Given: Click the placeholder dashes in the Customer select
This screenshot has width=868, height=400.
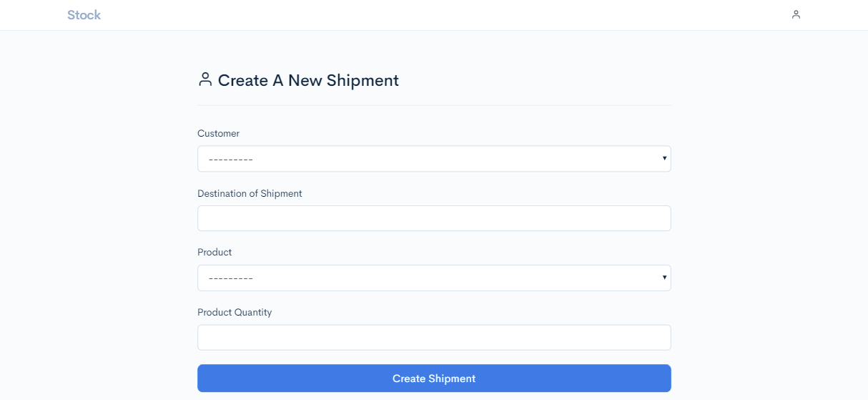Looking at the screenshot, I should point(231,160).
